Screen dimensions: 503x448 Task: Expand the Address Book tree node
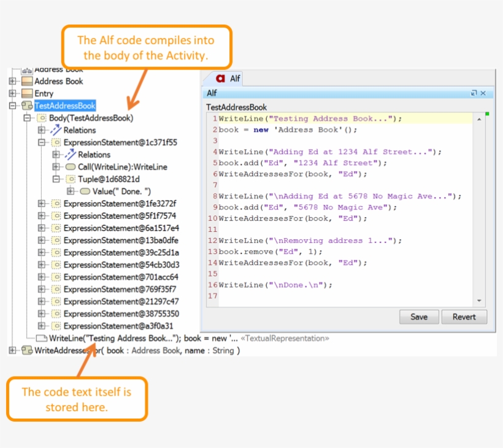pos(12,81)
